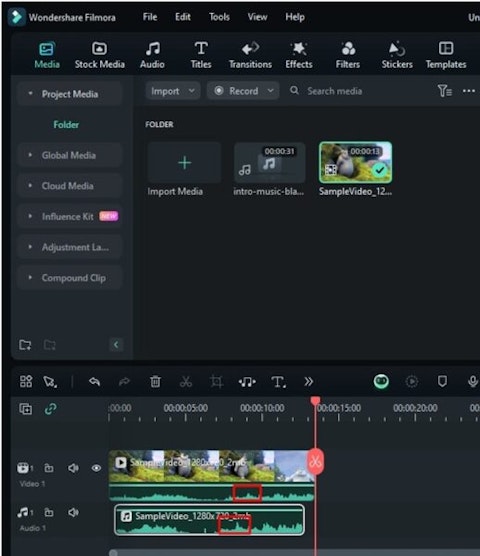Select the intro-music audio thumbnail
Viewport: 480px width, 556px height.
tap(269, 163)
